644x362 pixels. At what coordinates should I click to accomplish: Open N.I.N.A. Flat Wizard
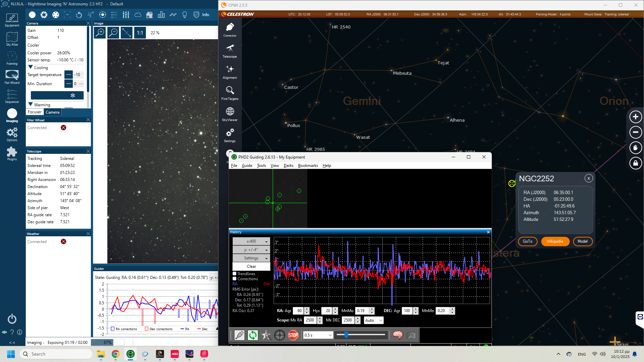(12, 77)
